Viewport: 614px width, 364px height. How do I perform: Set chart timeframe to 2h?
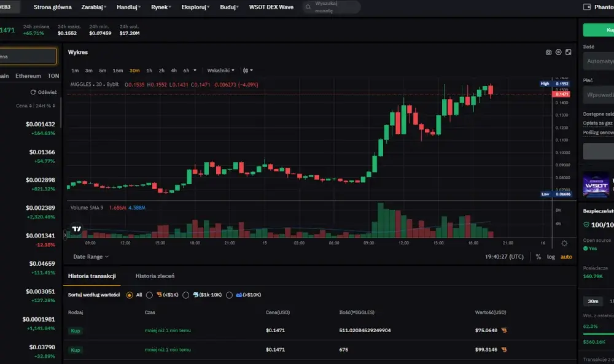point(161,71)
